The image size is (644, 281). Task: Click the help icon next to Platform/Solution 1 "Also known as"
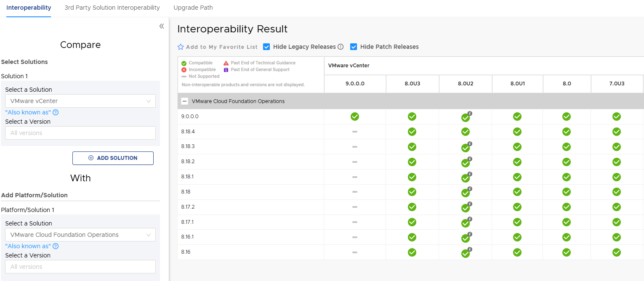pyautogui.click(x=56, y=246)
